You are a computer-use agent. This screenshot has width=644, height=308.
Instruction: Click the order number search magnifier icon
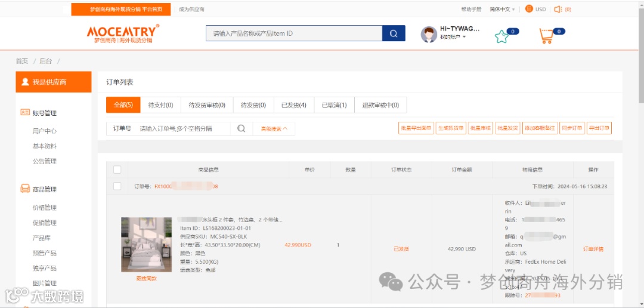241,128
